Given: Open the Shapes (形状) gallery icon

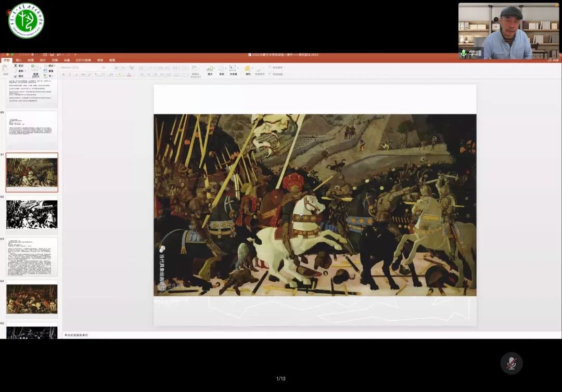Looking at the screenshot, I should (221, 69).
